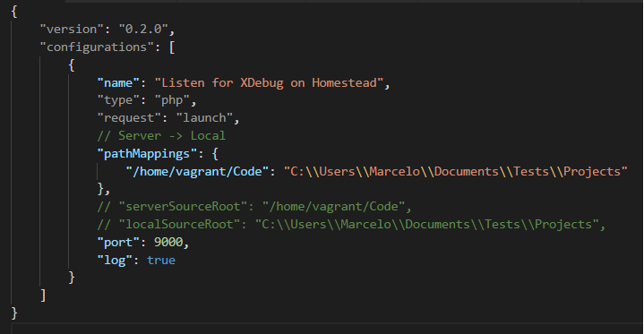The image size is (644, 334).
Task: Place cursor in the "php" value
Action: (x=172, y=100)
